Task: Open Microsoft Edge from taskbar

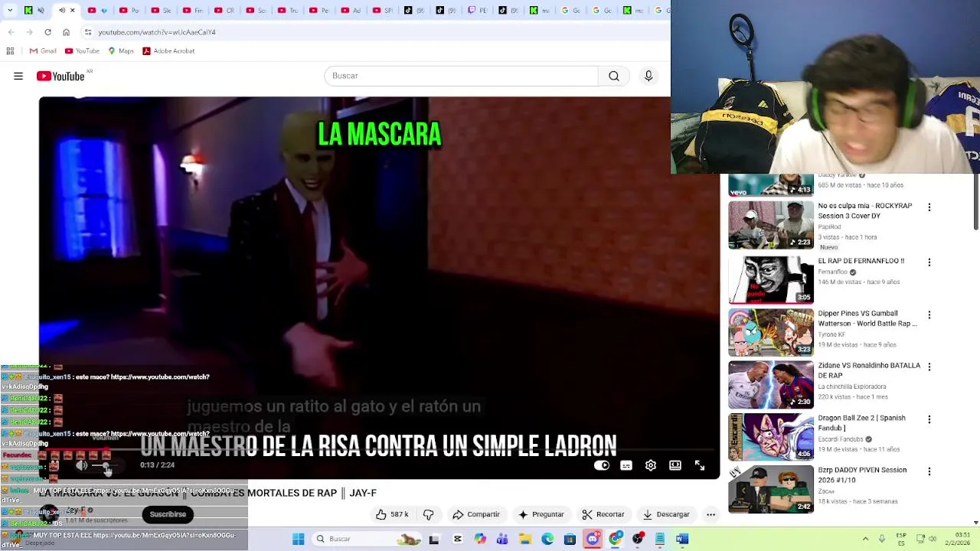Action: coord(547,539)
